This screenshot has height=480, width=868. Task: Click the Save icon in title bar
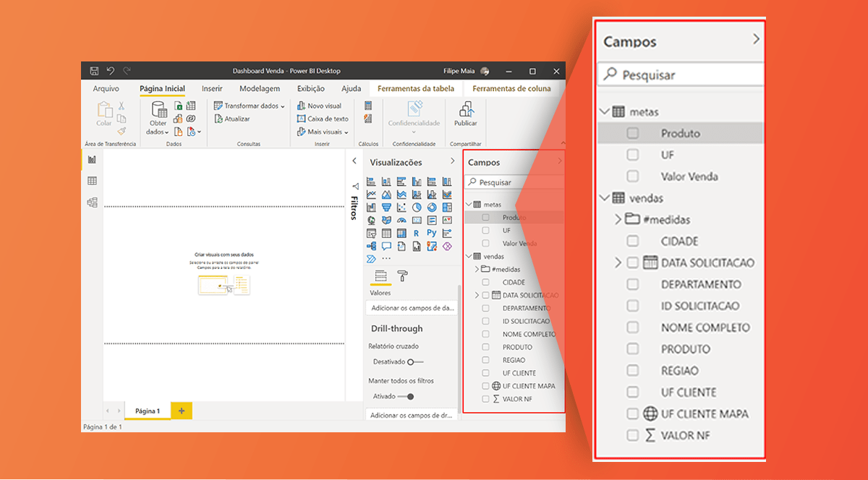point(94,71)
